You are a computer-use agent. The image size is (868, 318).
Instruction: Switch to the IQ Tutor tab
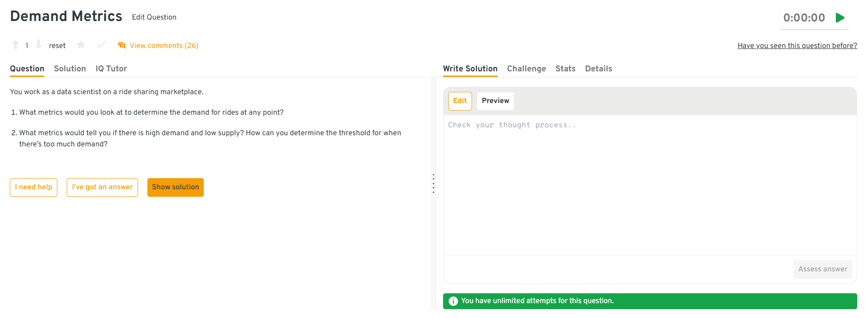[111, 69]
